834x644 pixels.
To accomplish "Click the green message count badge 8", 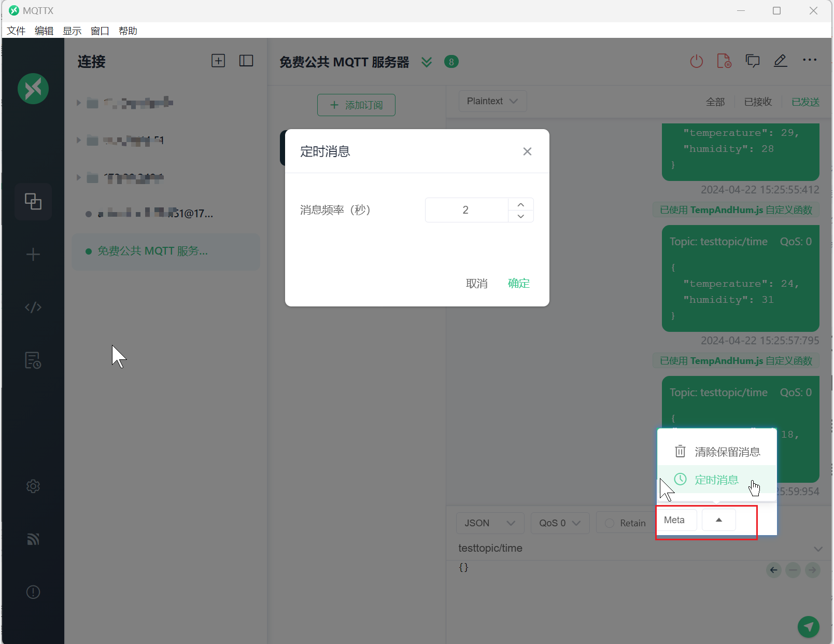I will tap(451, 62).
